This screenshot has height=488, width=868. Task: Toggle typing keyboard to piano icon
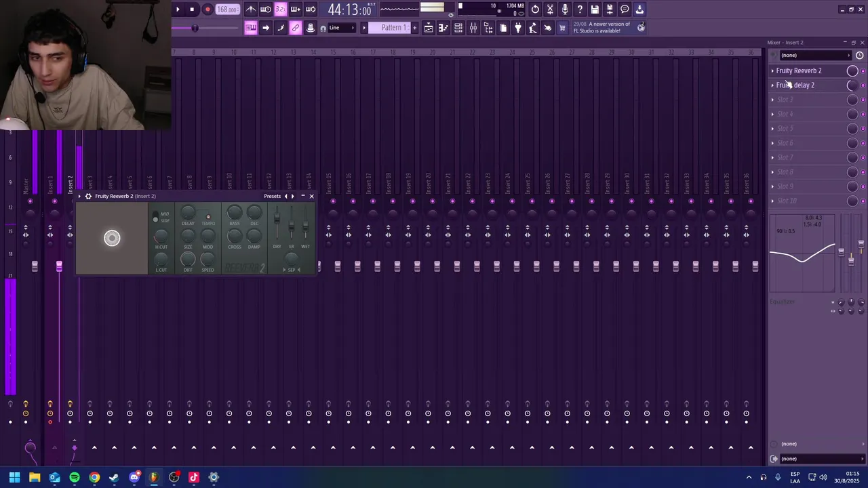tap(251, 28)
